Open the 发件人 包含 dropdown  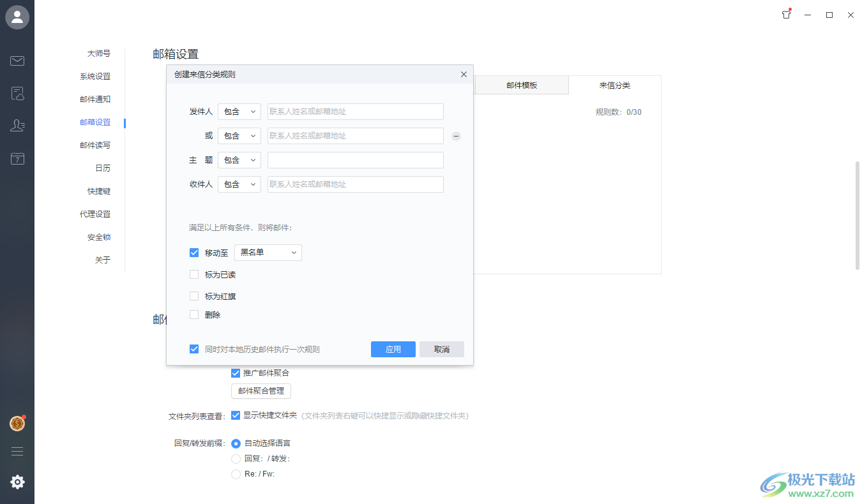(x=239, y=112)
